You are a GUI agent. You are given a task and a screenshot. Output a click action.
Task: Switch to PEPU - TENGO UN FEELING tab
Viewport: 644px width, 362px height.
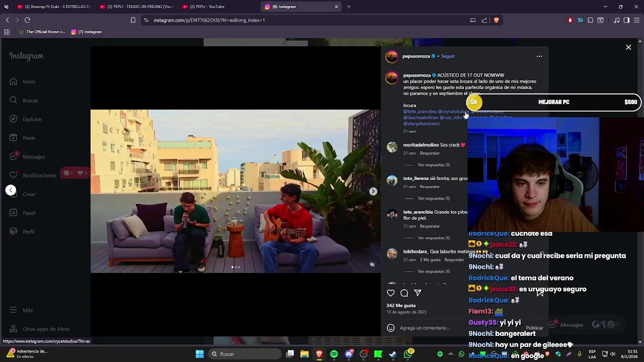coord(136,7)
